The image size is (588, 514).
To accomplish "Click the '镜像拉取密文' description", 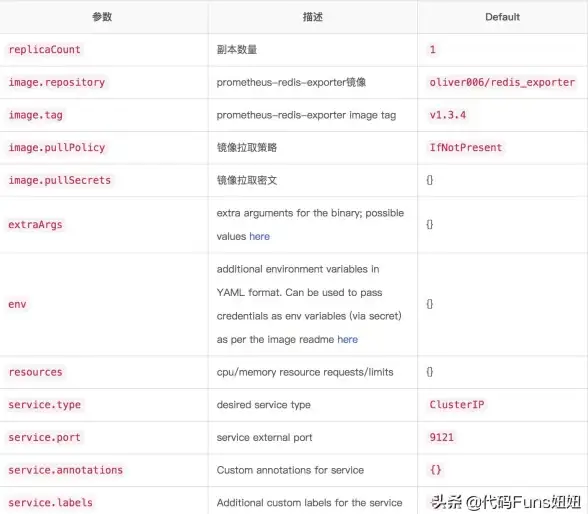I will (x=247, y=181).
